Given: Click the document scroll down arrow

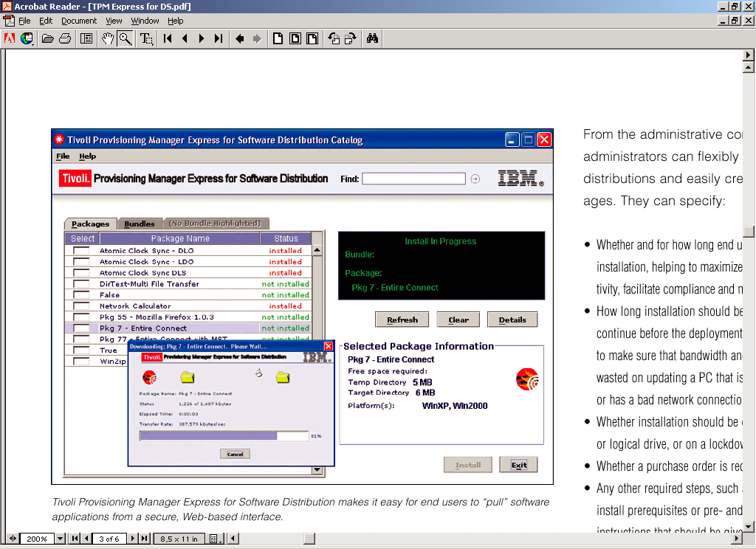Looking at the screenshot, I should pos(749,526).
